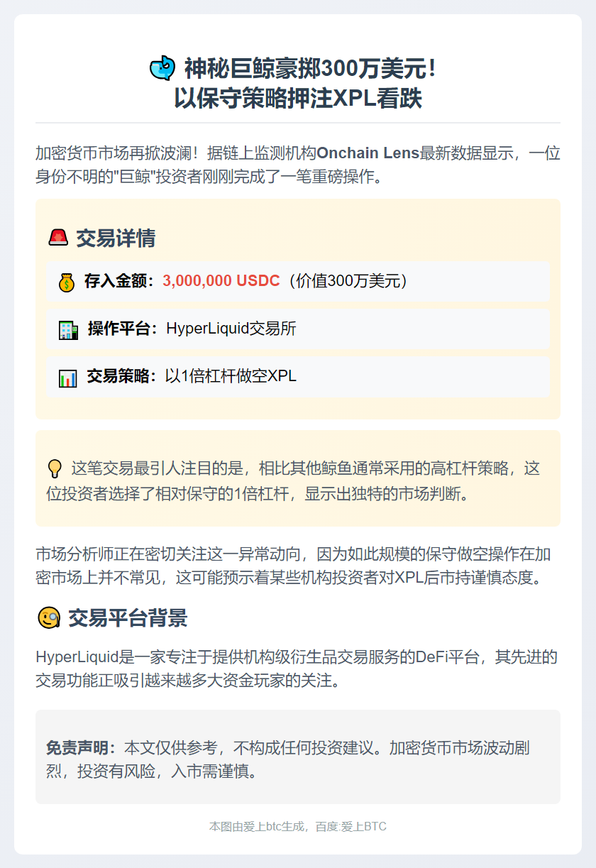Click the footer text 本图由爱上btc生成

click(257, 827)
